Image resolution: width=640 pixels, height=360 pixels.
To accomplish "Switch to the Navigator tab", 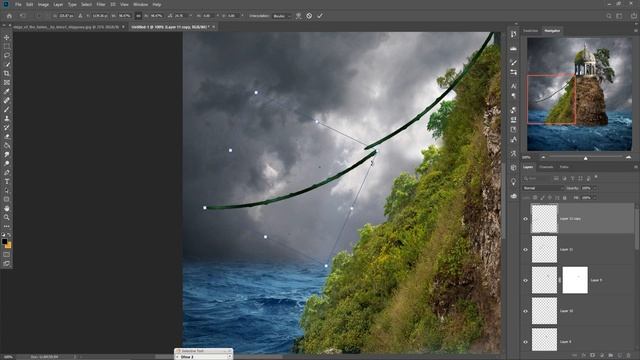I will (552, 31).
